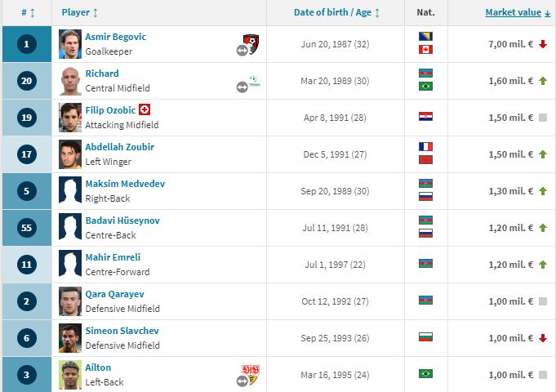Click Brazil flag in Ailton's row

pyautogui.click(x=425, y=374)
